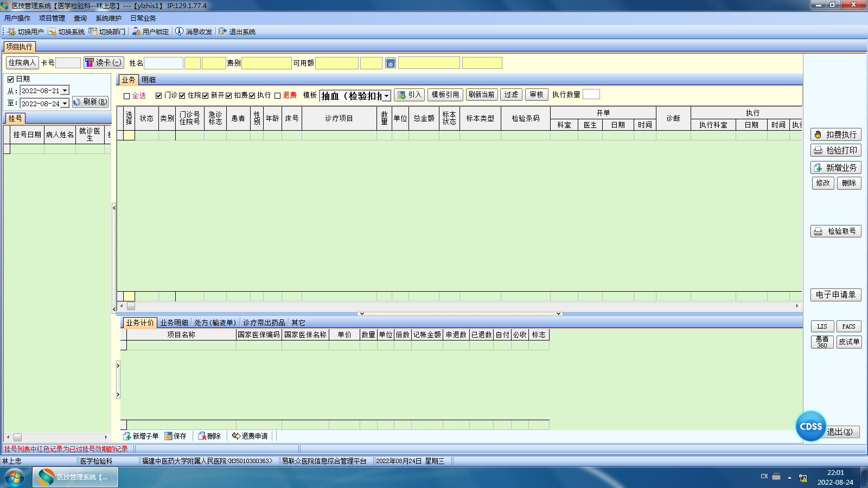Switch to the 业务明细 tab
868x488 pixels.
[174, 323]
